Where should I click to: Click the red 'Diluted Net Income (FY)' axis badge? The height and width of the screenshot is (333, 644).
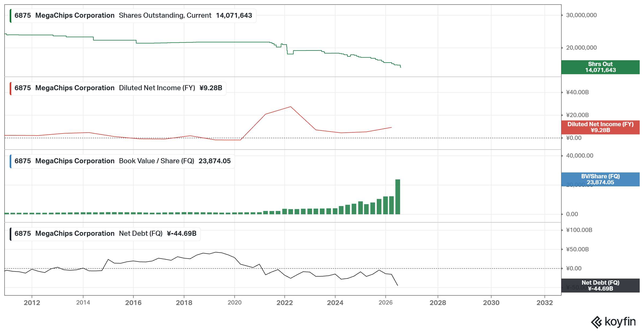(x=601, y=127)
